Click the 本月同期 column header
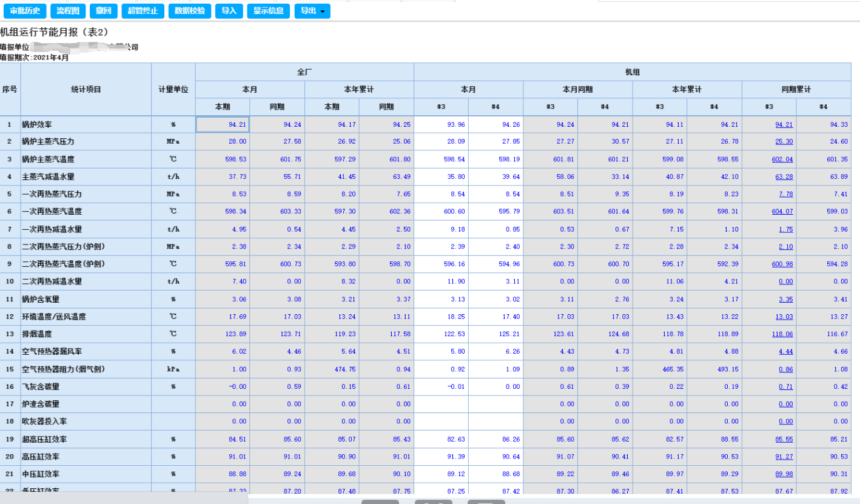 point(577,89)
